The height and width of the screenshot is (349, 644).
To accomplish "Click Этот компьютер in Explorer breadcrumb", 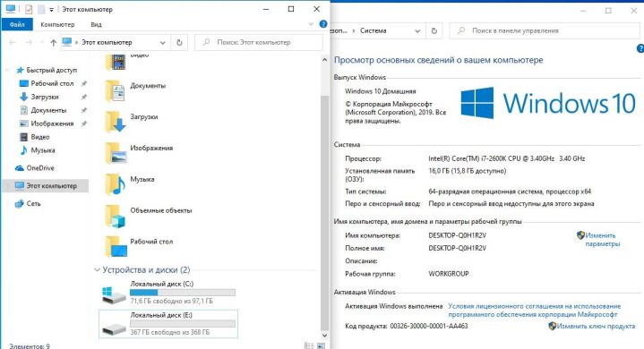I will click(107, 42).
